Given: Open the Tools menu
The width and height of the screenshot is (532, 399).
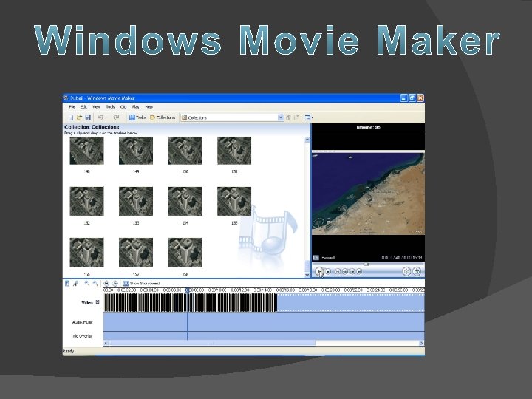Looking at the screenshot, I should click(110, 107).
